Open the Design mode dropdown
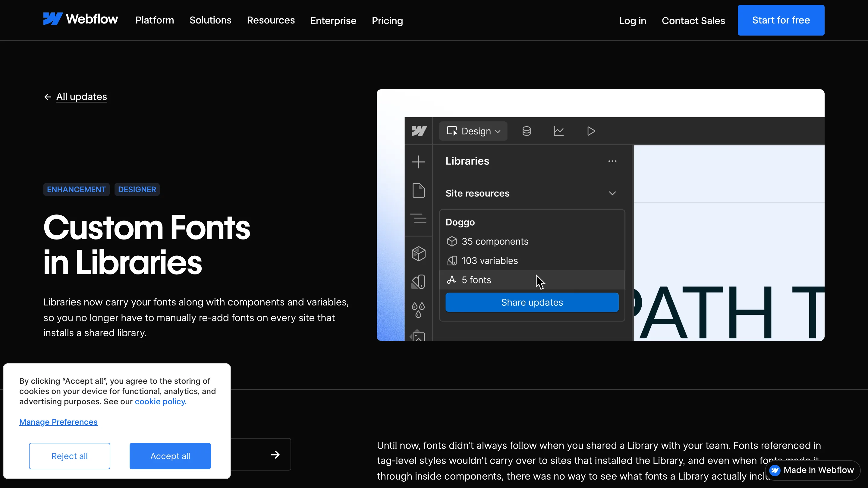868x488 pixels. 473,131
